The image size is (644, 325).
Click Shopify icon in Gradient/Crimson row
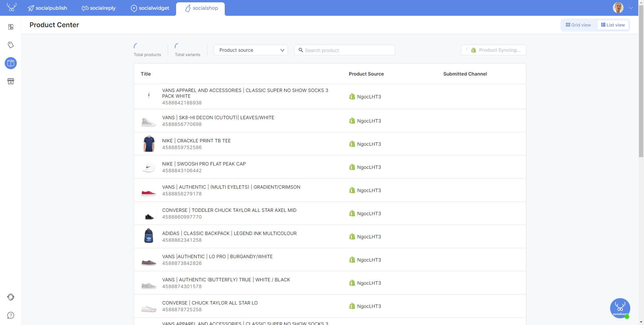coord(352,190)
